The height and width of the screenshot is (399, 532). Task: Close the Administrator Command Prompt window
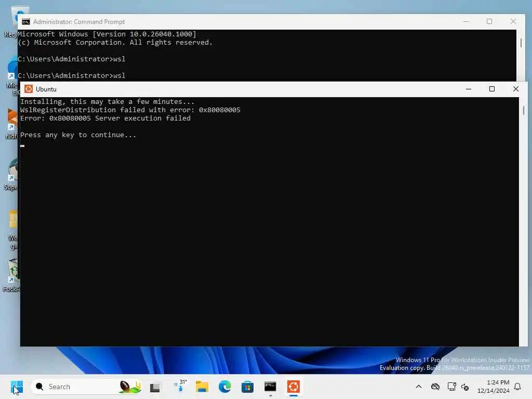513,21
